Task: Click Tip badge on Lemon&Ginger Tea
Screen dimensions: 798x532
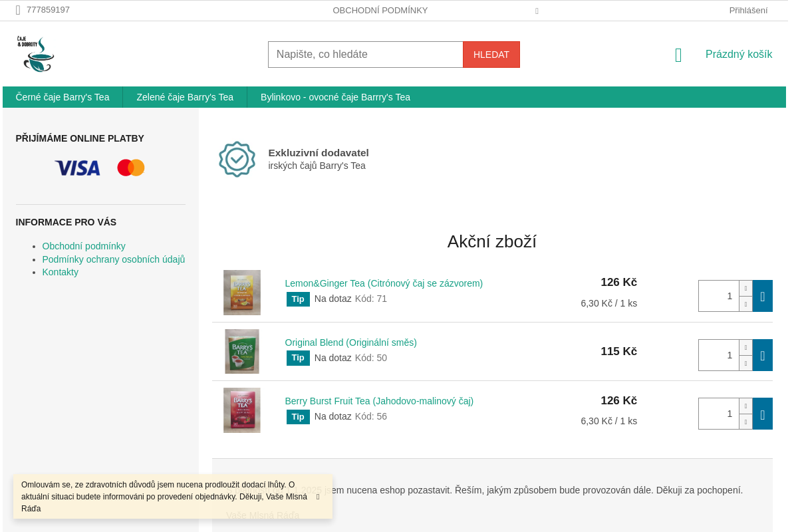Action: [x=298, y=299]
